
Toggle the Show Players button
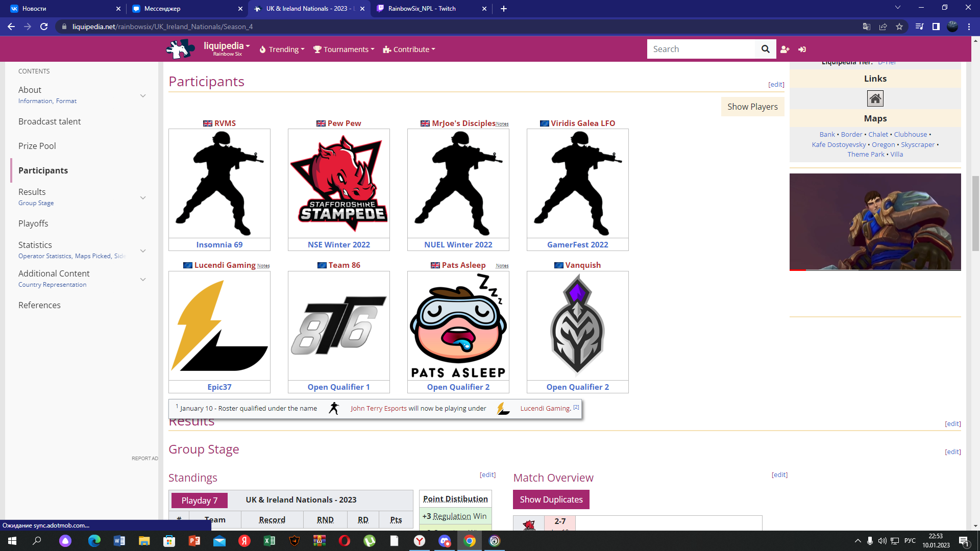point(752,107)
